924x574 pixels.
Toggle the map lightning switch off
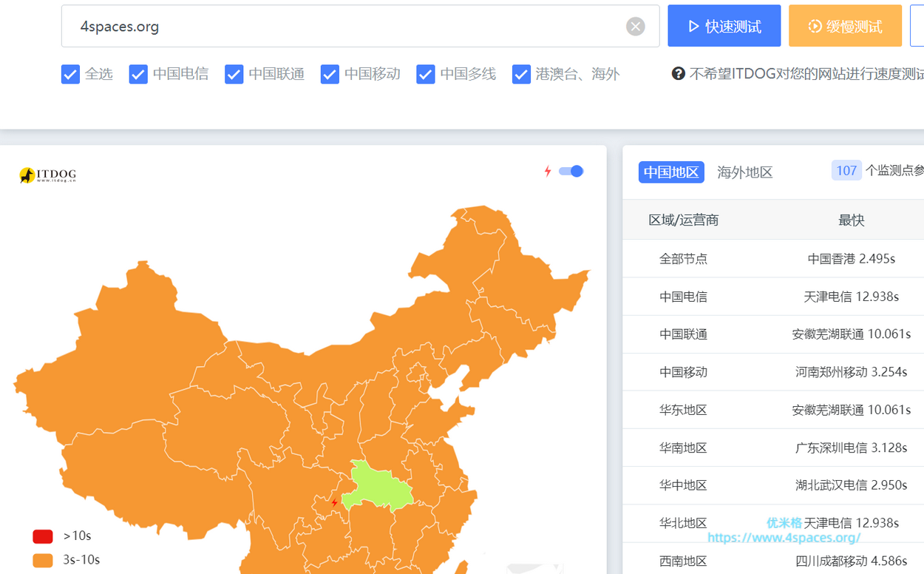click(x=571, y=172)
